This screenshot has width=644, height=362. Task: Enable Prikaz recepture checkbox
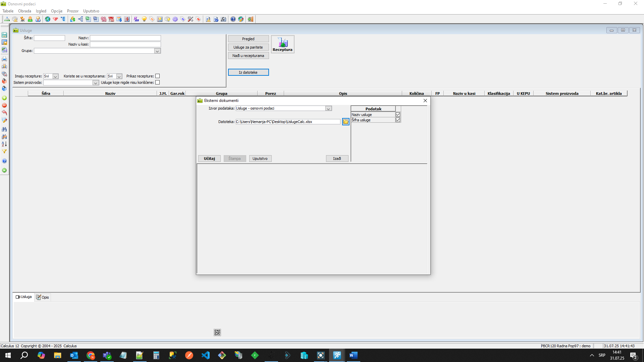[x=158, y=76]
